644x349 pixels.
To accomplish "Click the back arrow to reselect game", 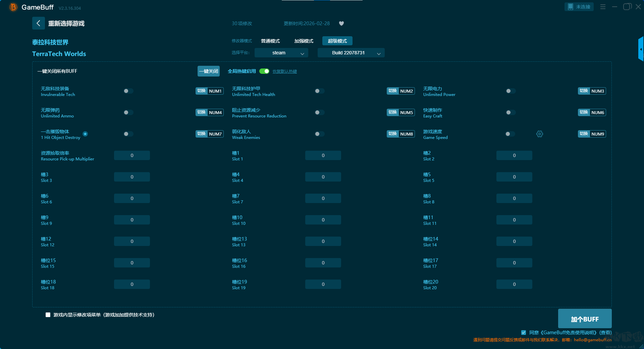I will [38, 23].
